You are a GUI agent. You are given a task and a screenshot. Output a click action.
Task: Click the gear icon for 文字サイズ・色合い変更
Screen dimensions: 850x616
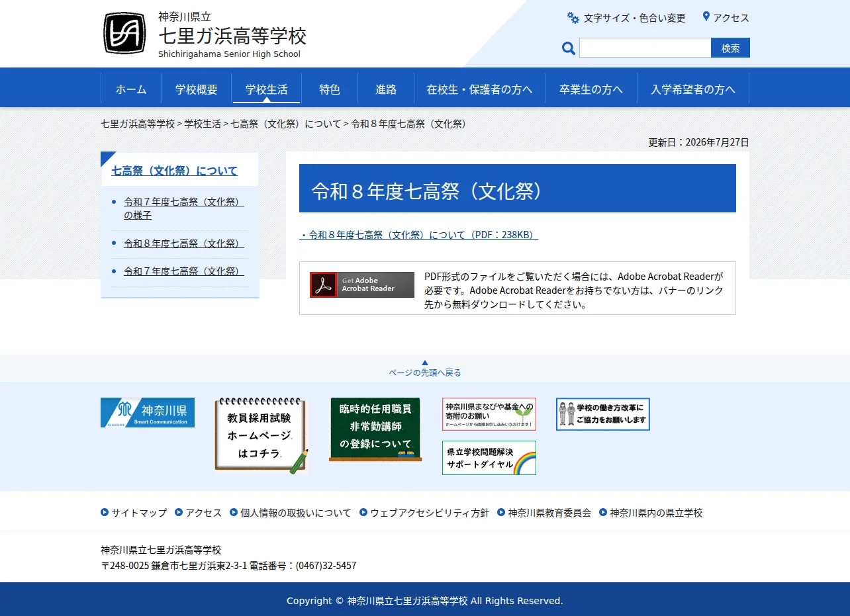click(573, 18)
